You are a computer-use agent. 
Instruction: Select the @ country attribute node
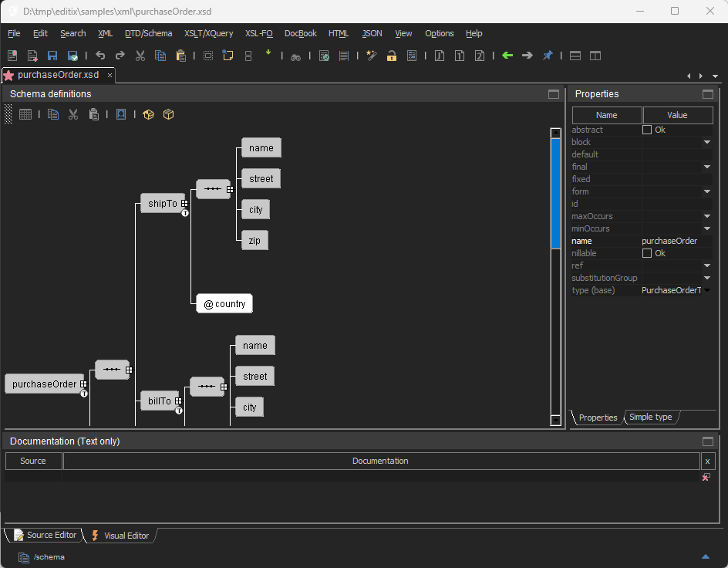pos(224,303)
